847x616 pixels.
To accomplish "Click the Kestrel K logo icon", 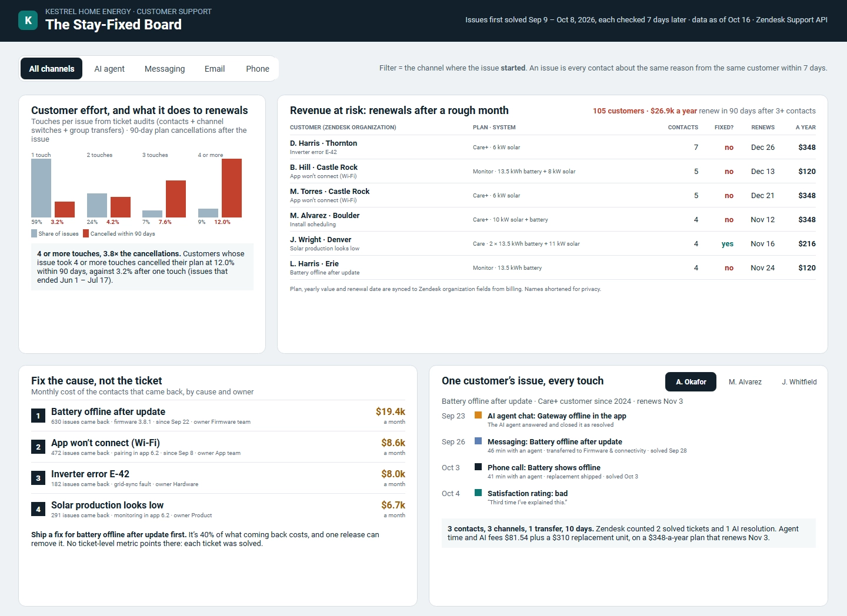I will point(28,20).
